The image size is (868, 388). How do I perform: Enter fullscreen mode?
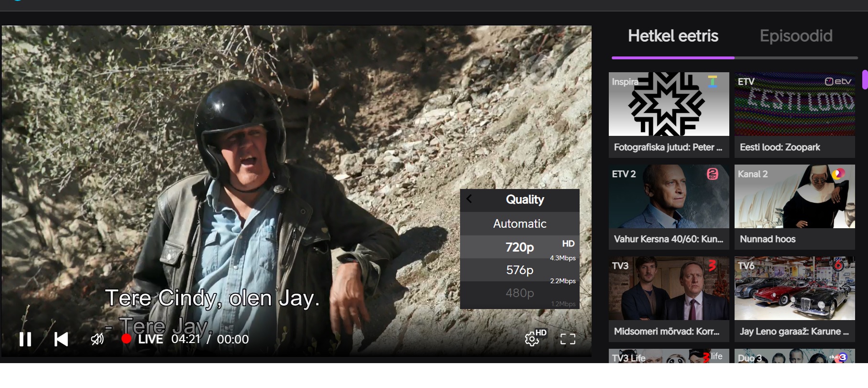[x=568, y=339]
